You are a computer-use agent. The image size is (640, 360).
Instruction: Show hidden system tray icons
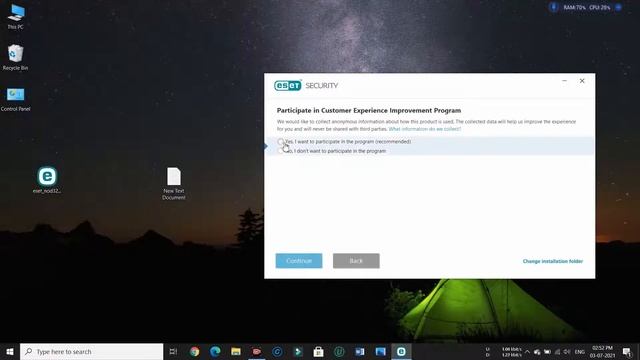pyautogui.click(x=527, y=352)
